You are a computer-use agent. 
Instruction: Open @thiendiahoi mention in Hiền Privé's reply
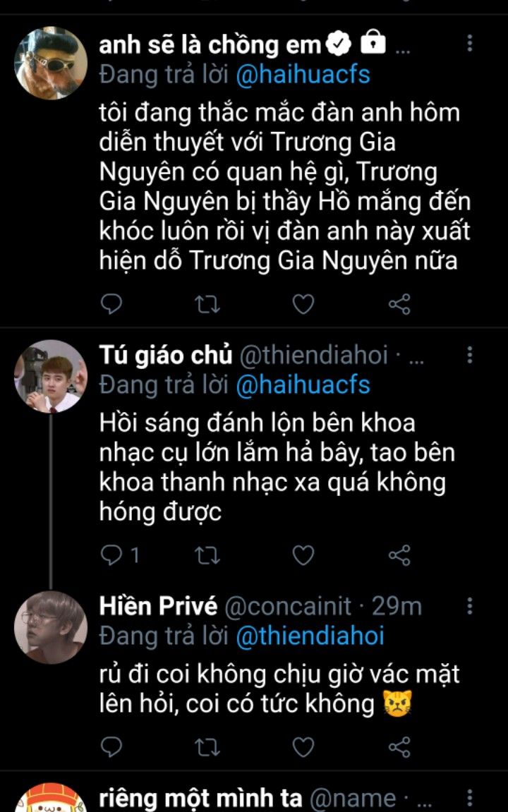[310, 636]
